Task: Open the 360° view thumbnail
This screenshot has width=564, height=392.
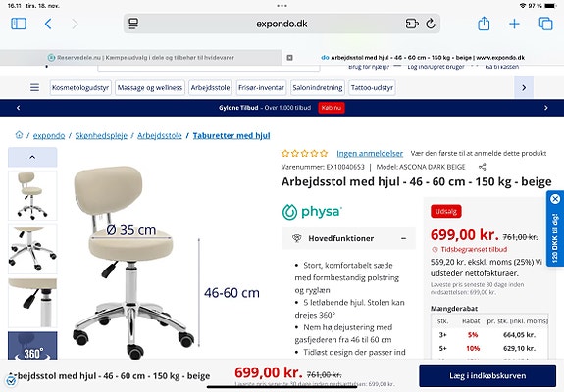Action: tap(32, 346)
